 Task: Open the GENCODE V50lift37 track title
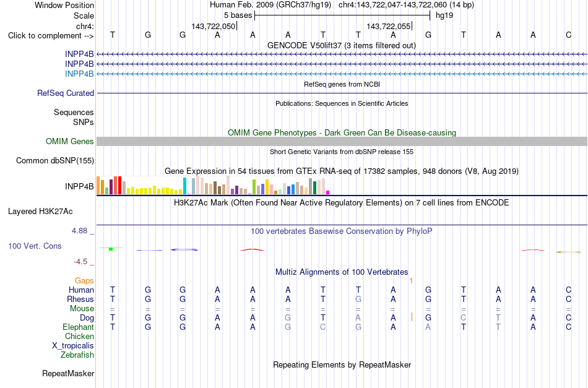[342, 45]
